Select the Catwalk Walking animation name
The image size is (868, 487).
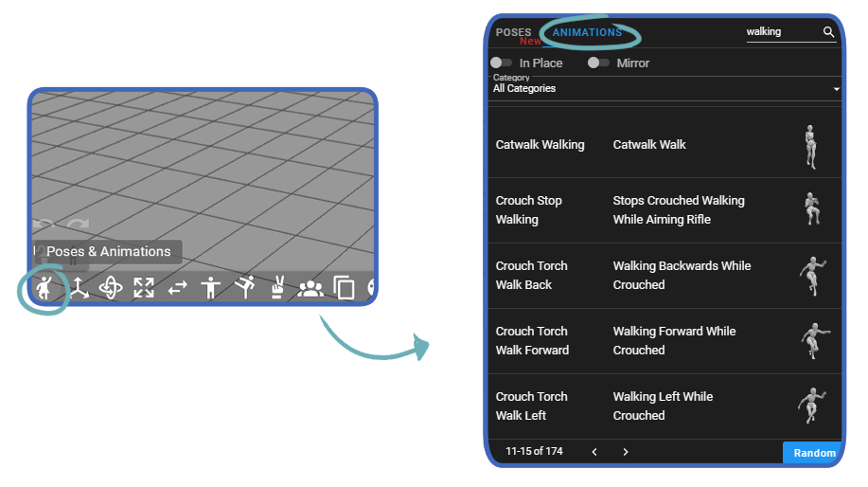tap(540, 145)
